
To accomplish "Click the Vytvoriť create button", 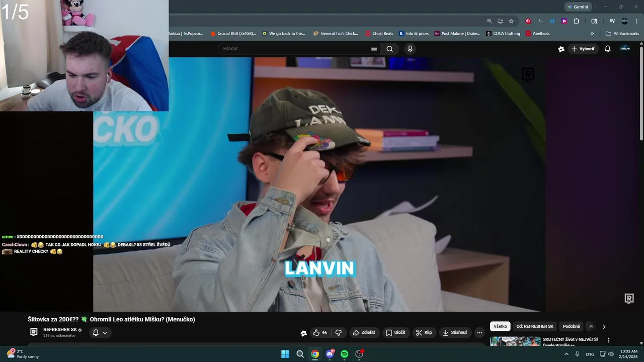I will (x=583, y=49).
